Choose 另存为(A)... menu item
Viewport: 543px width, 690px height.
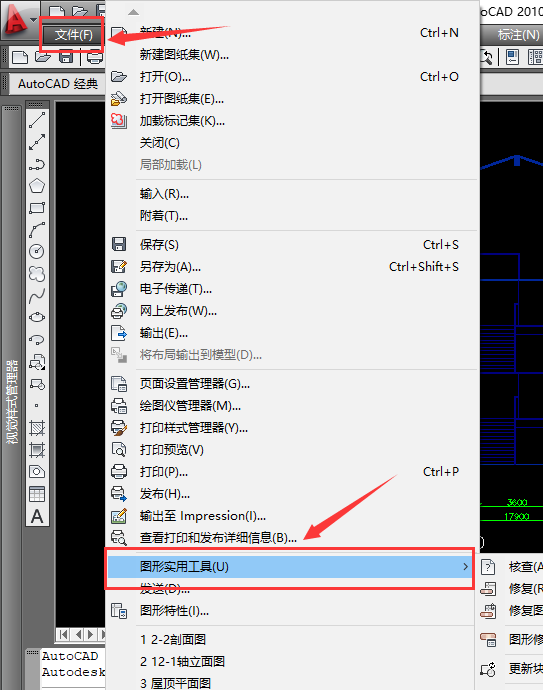(x=292, y=267)
